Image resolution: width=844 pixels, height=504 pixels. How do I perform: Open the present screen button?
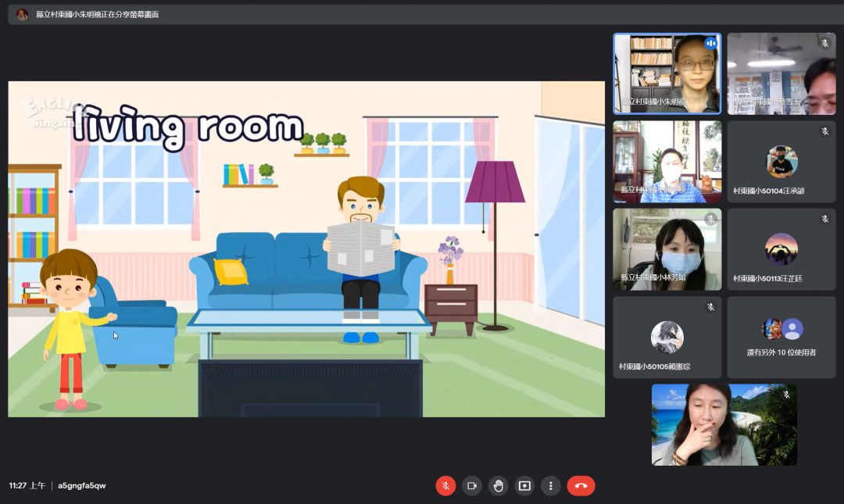point(524,486)
